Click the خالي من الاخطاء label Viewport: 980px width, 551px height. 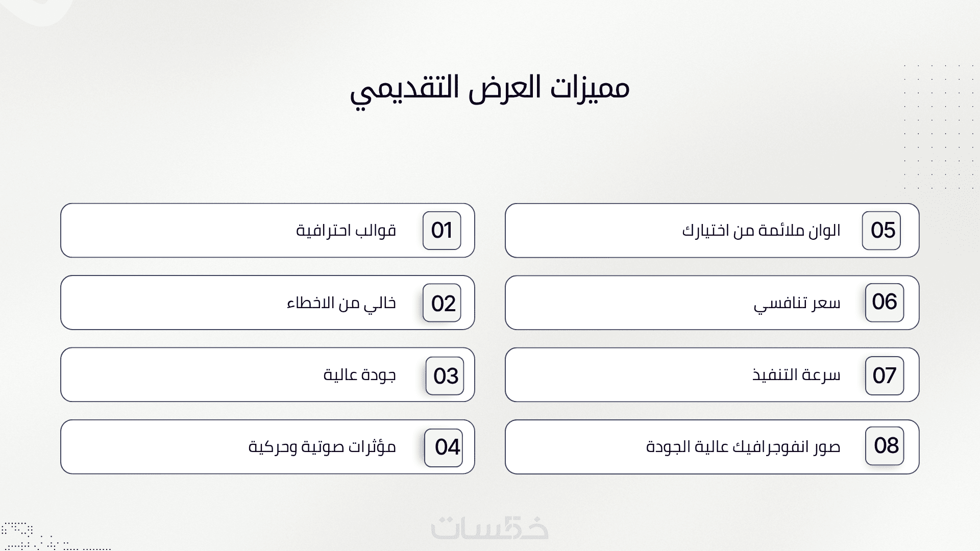coord(341,303)
